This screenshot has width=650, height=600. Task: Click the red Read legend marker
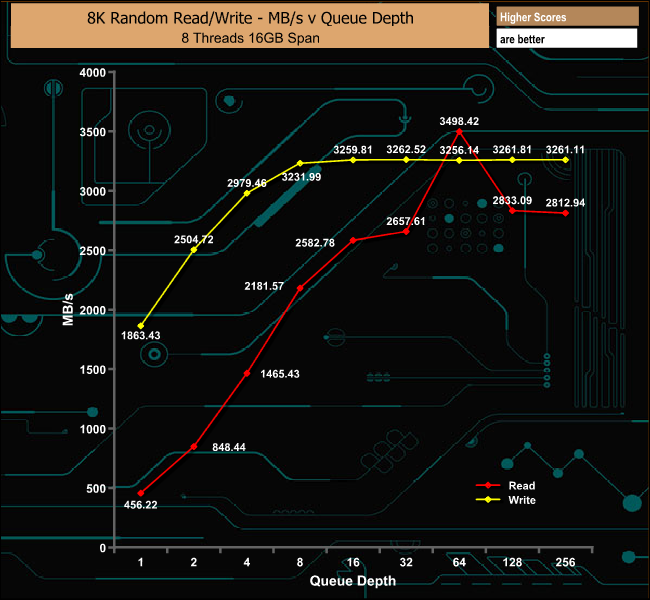[x=488, y=486]
